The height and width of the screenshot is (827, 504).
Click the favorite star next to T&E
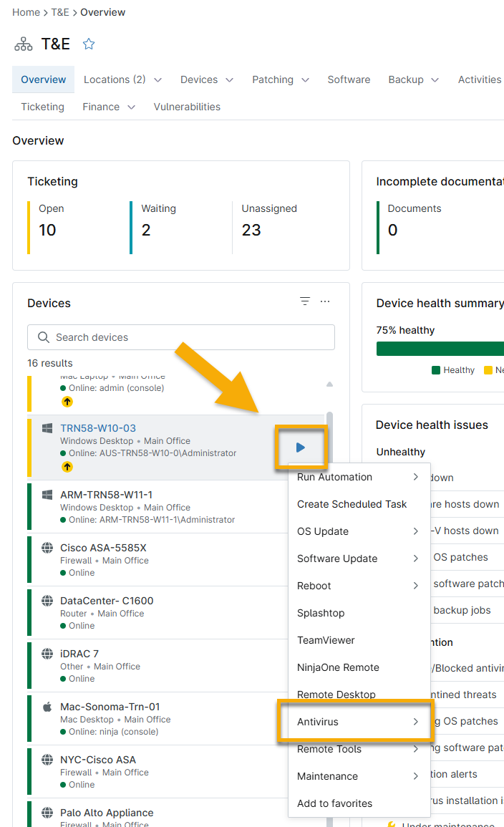coord(89,44)
